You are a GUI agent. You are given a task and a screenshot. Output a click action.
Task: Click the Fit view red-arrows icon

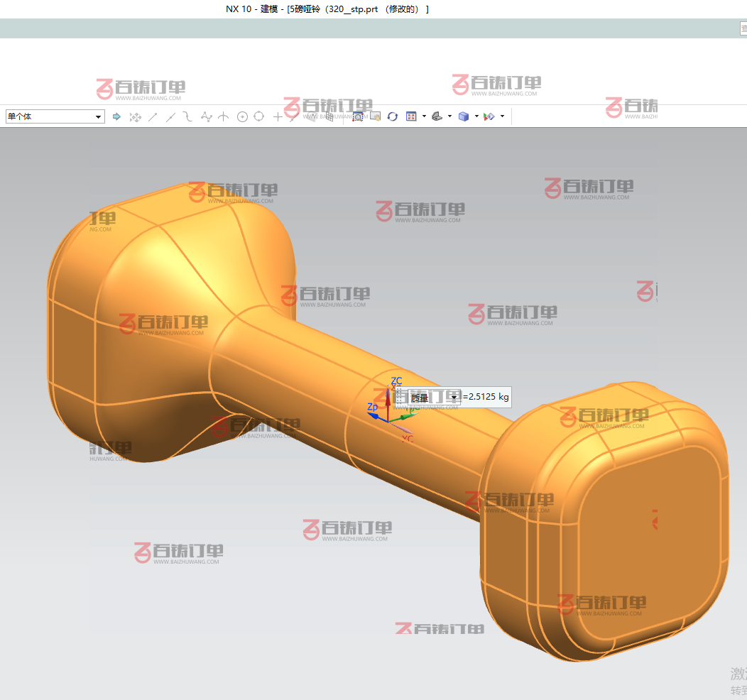411,116
